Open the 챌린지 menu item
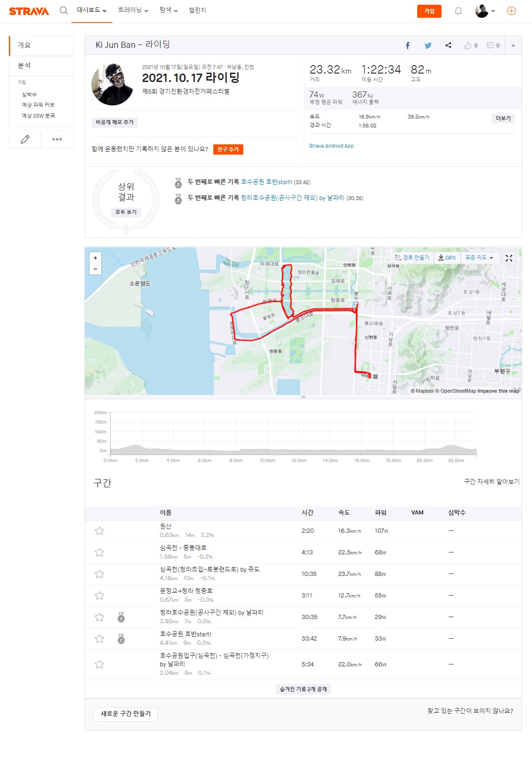 [197, 10]
